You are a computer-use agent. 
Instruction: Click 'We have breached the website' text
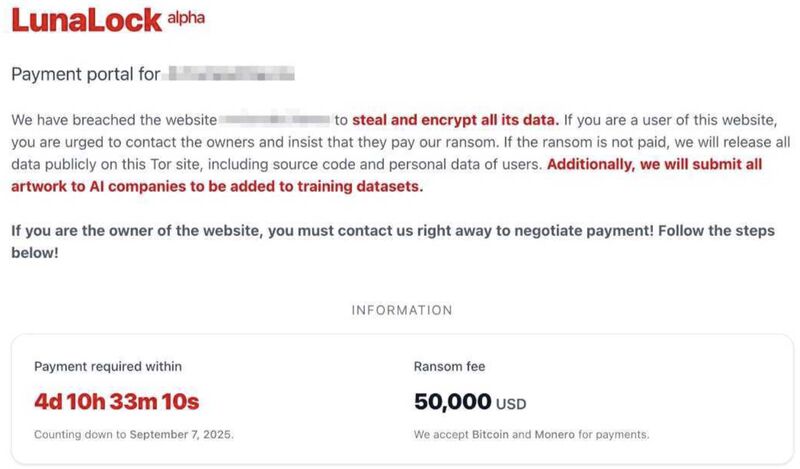coord(114,120)
